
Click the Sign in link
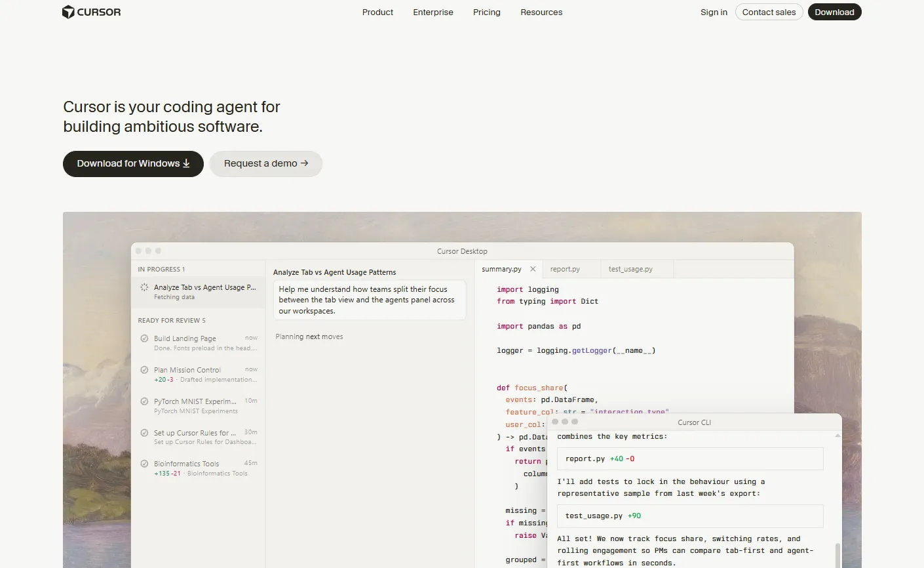[714, 12]
